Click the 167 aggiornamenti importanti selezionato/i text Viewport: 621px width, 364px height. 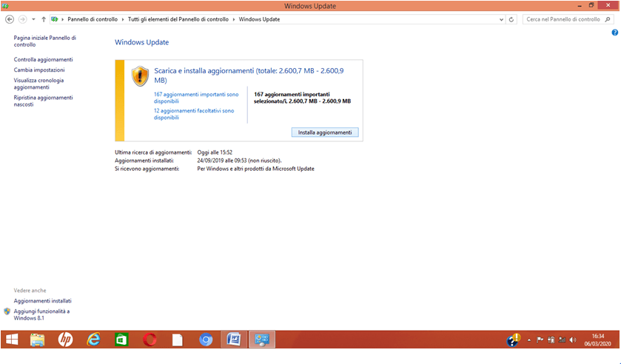pyautogui.click(x=302, y=98)
